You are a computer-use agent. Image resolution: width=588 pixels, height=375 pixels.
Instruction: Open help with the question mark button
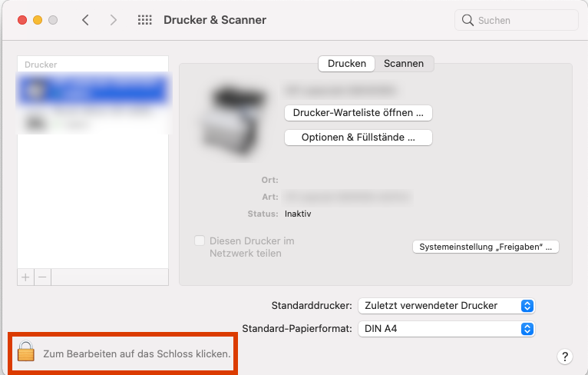565,357
